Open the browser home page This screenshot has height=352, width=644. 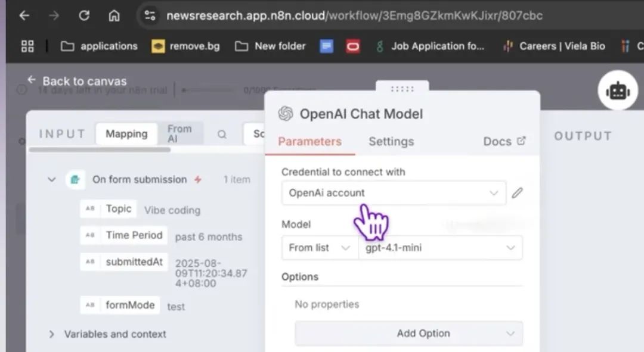[x=114, y=15]
